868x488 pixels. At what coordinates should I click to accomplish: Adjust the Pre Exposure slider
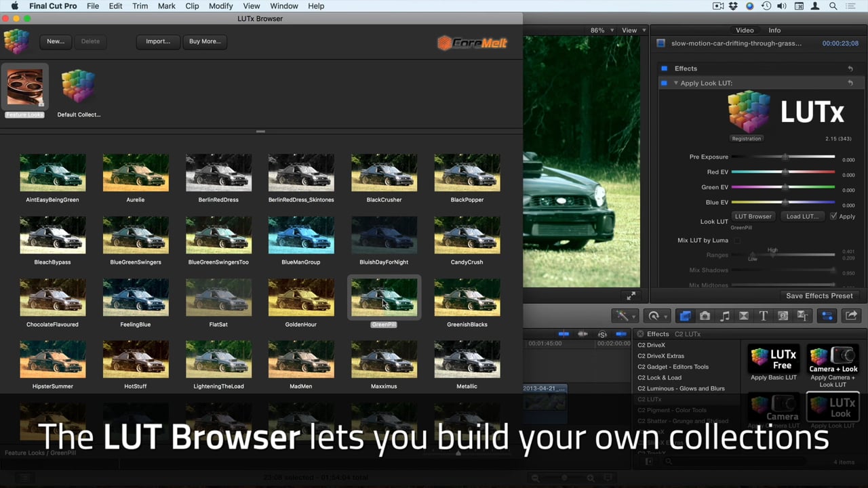pyautogui.click(x=783, y=157)
